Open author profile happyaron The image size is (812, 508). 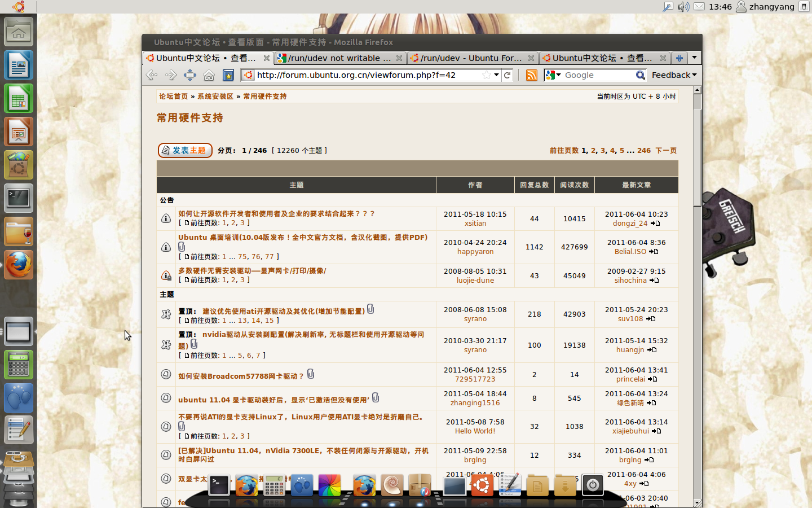pyautogui.click(x=475, y=252)
